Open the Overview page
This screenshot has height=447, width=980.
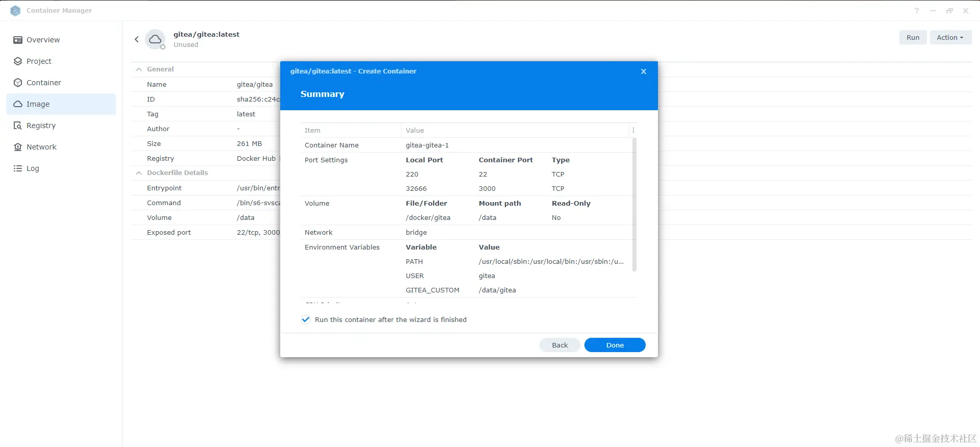point(61,40)
